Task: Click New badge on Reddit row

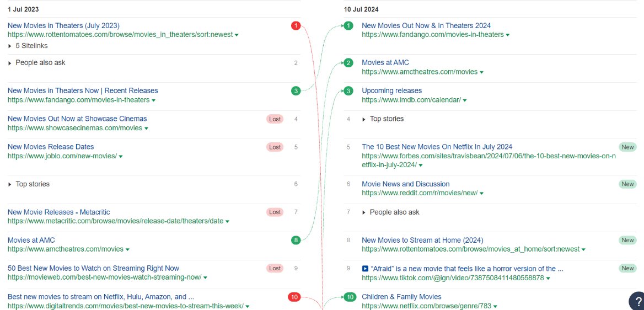Action: (627, 184)
